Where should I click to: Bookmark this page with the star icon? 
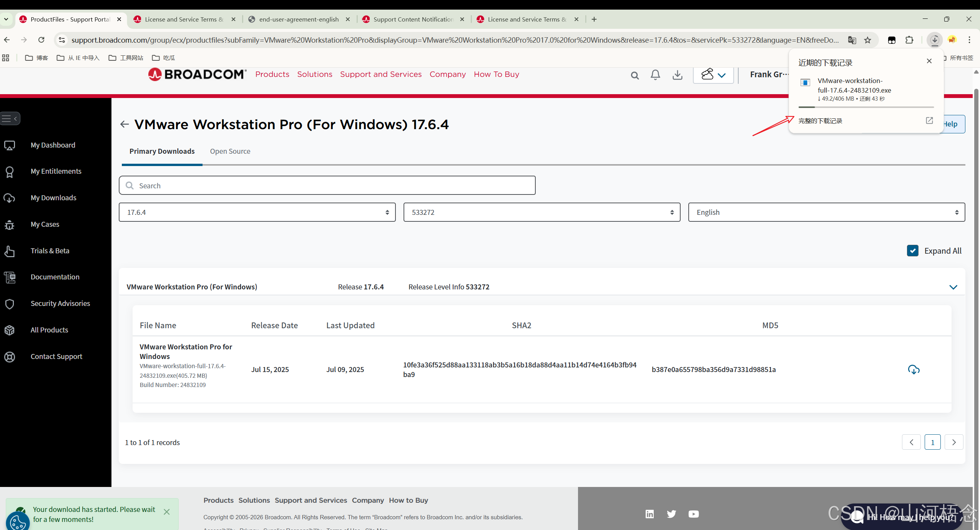tap(868, 40)
